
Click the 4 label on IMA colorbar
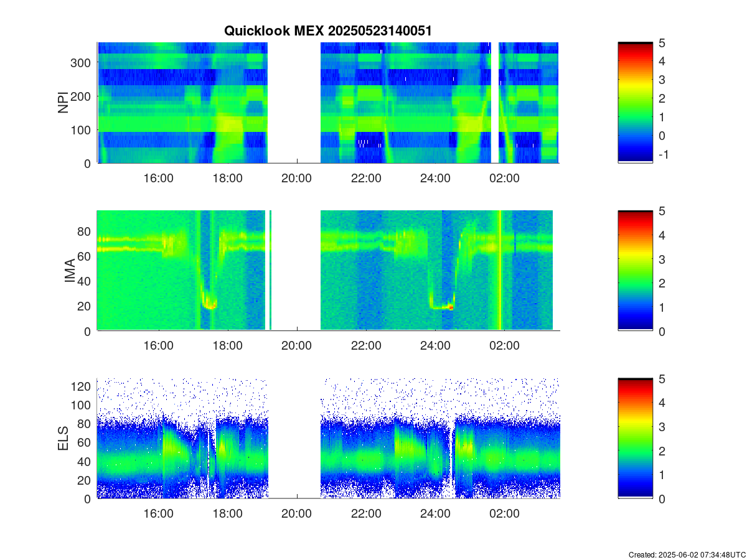tap(662, 235)
